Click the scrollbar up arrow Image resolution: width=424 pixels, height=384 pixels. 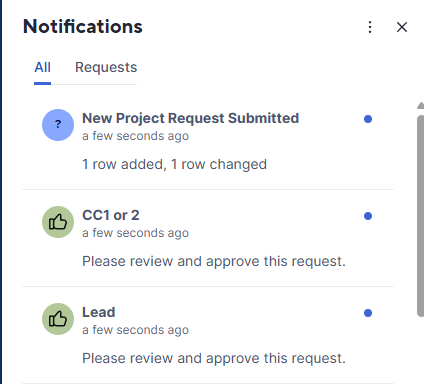(x=421, y=106)
